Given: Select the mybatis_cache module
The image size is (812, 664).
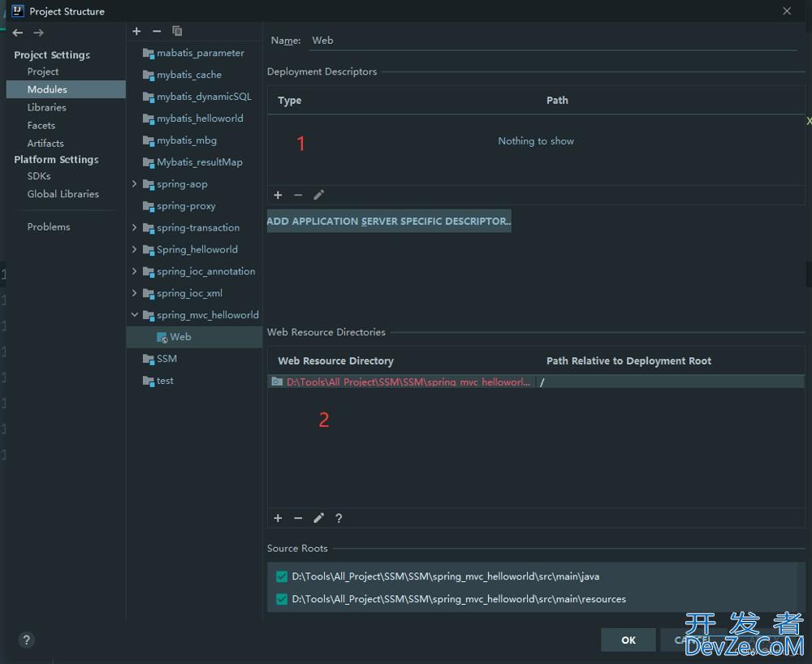Looking at the screenshot, I should tap(188, 75).
